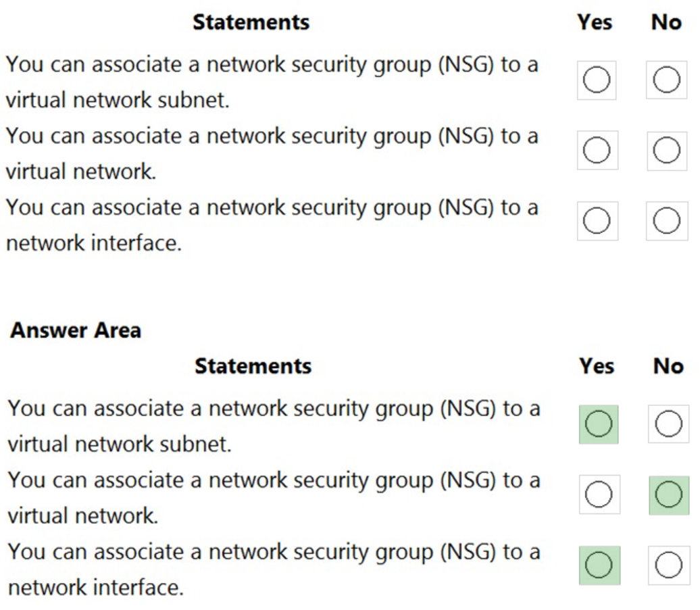
Task: Click the "Statements" header under Answer Area
Action: click(x=253, y=366)
